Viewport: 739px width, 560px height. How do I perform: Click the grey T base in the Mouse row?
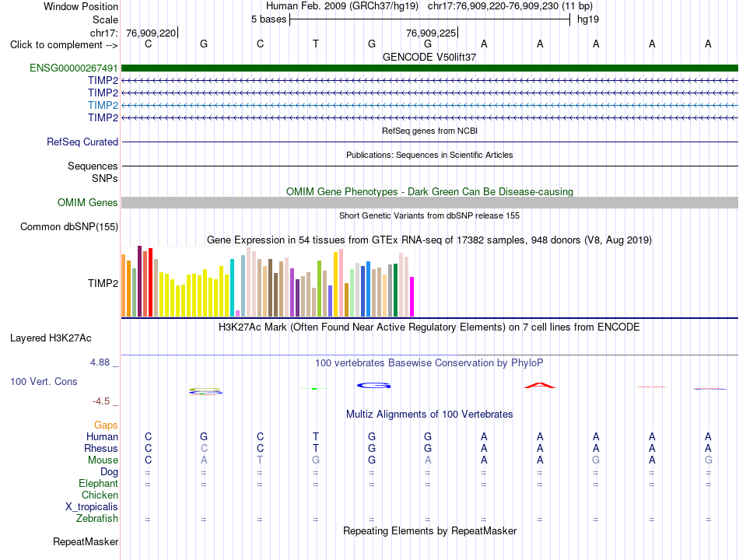[260, 460]
